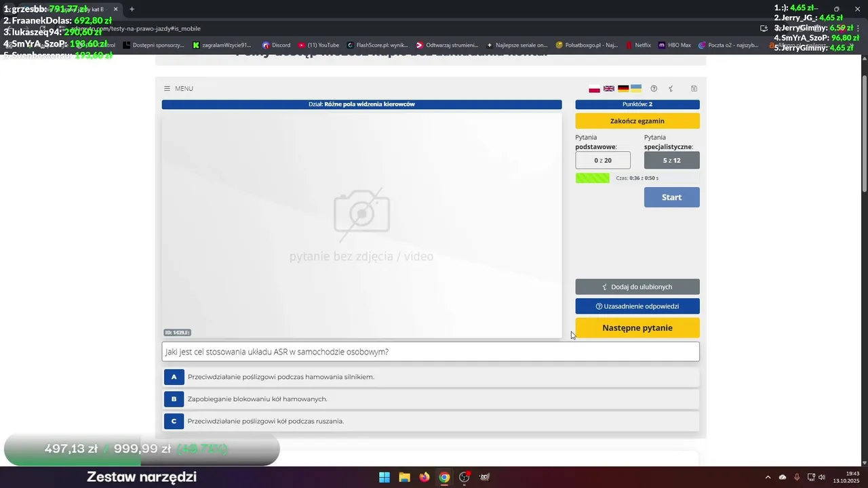Open Poczta o2 bookmark
868x488 pixels.
click(729, 45)
